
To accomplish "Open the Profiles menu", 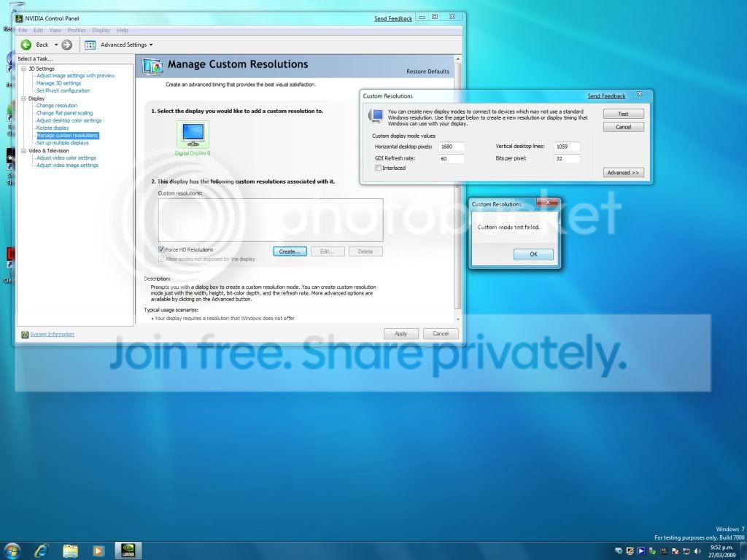I will [x=76, y=30].
